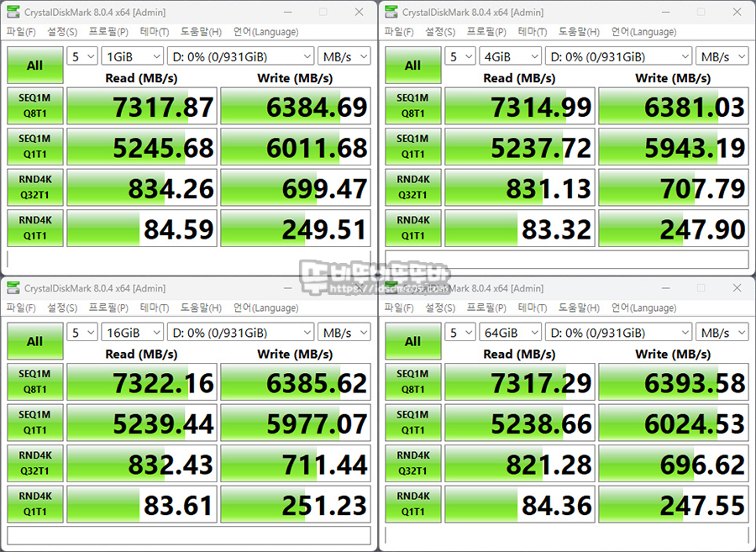This screenshot has width=756, height=552.
Task: Open the 파일(F) menu in the 64GiB window
Action: point(399,308)
